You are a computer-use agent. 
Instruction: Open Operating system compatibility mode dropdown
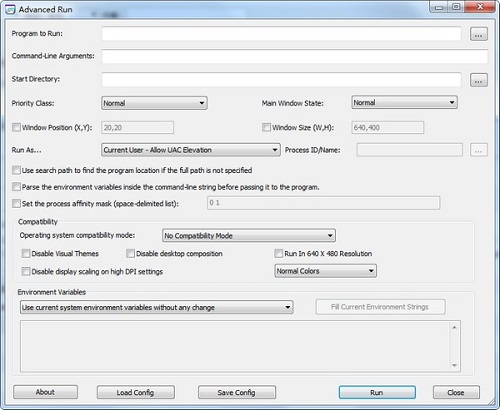point(249,236)
